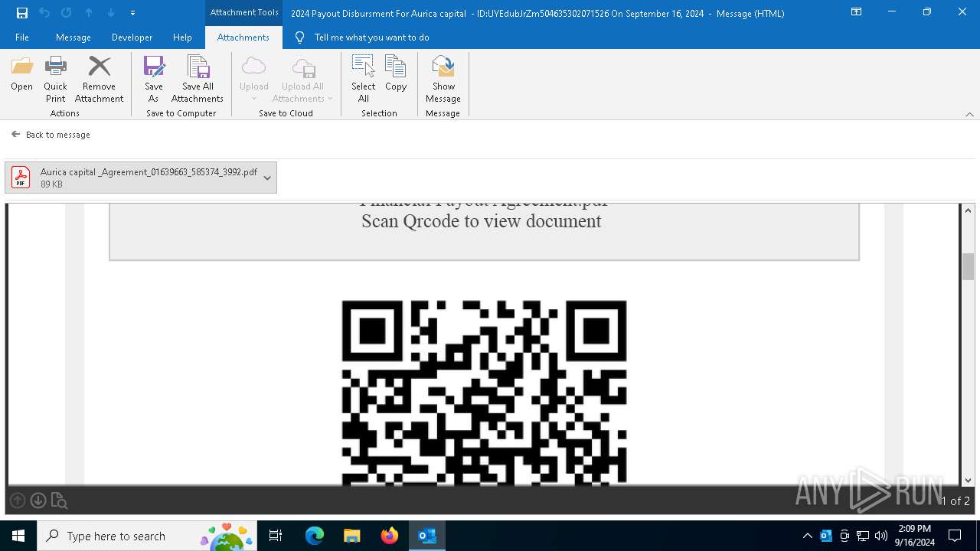Click the preview vertical scrollbar thumb
The width and height of the screenshot is (980, 551).
[968, 266]
